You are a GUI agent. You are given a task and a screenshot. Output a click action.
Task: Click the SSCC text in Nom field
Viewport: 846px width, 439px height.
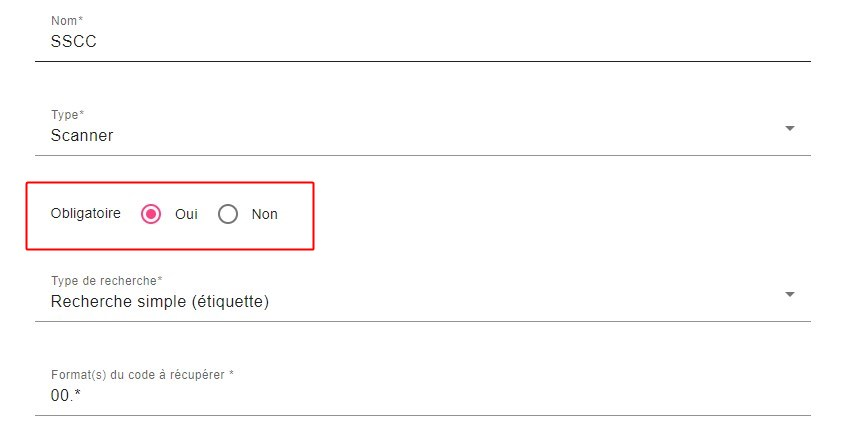pos(73,42)
